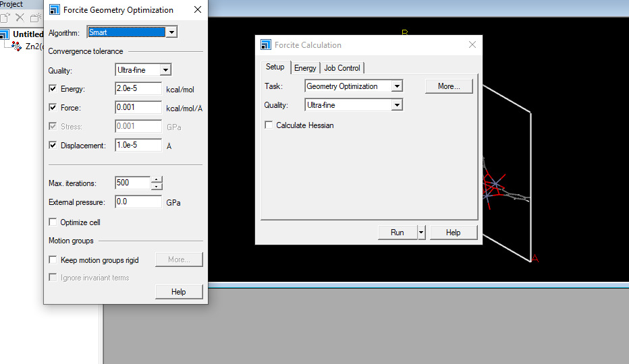Screen dimensions: 629x364
Task: Click the Run button
Action: tap(397, 233)
